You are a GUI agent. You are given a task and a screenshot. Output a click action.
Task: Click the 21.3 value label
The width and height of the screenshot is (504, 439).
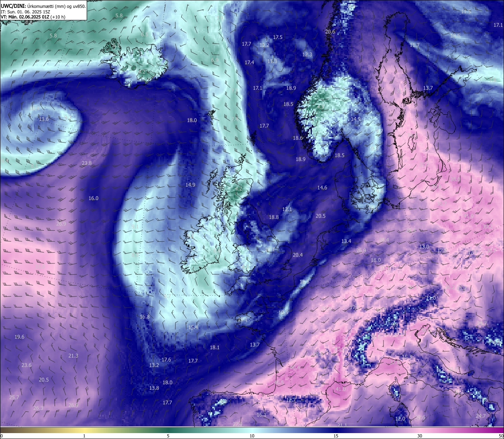73,356
